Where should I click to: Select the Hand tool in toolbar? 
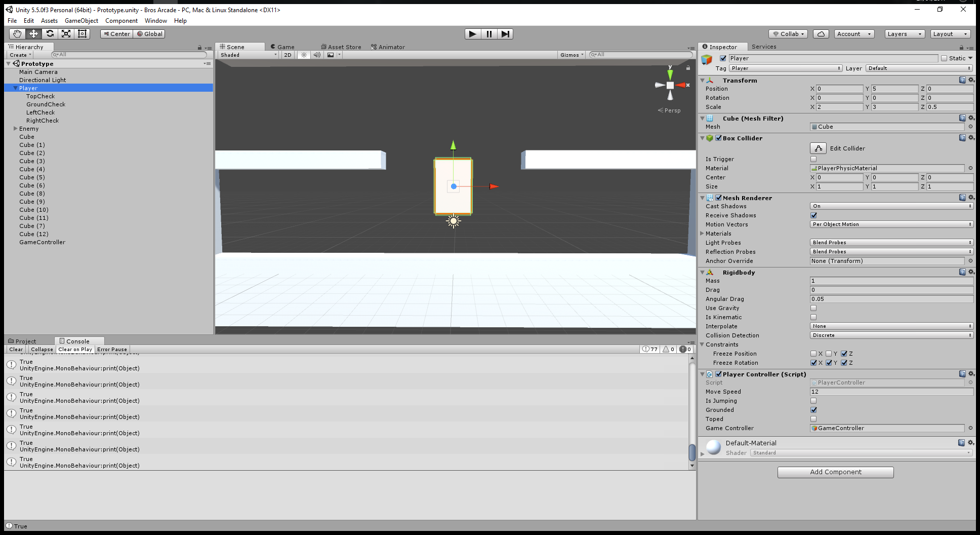(x=17, y=34)
